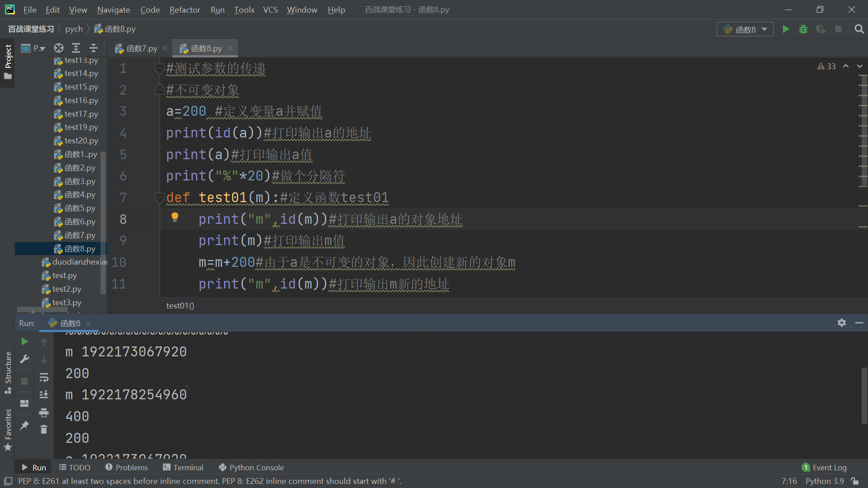Close the 函数8 run tab

tap(88, 323)
